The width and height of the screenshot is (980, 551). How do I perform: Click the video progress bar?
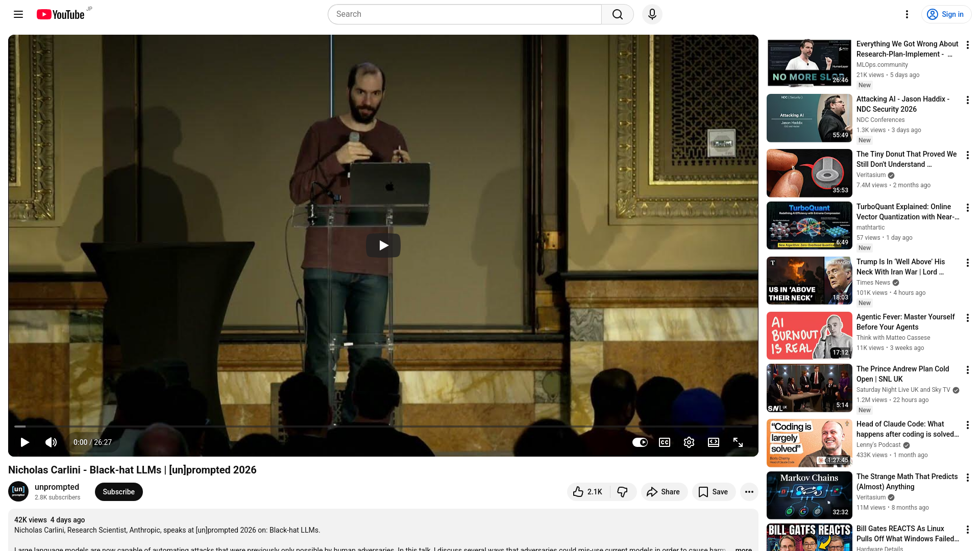[x=383, y=427]
